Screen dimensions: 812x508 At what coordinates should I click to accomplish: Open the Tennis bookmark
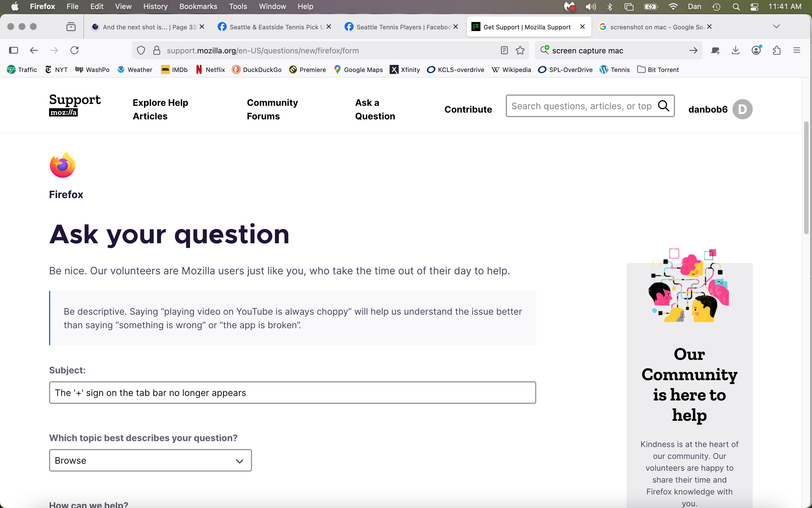point(614,69)
